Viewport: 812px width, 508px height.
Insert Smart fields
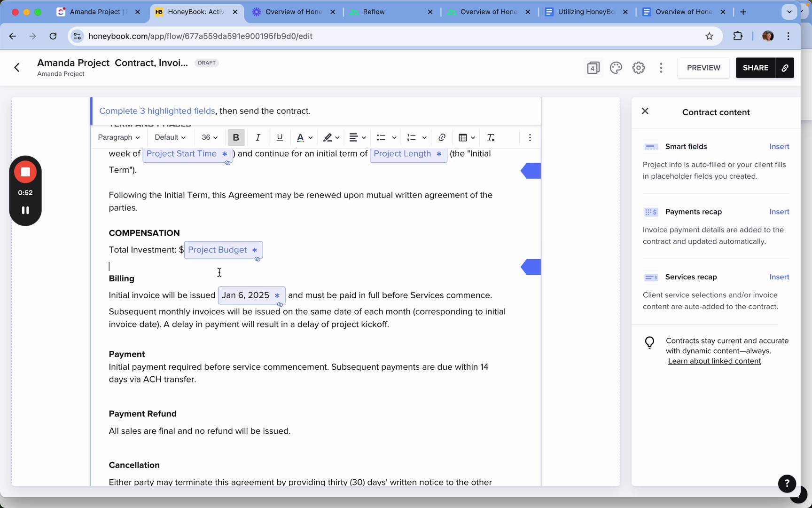click(x=779, y=147)
